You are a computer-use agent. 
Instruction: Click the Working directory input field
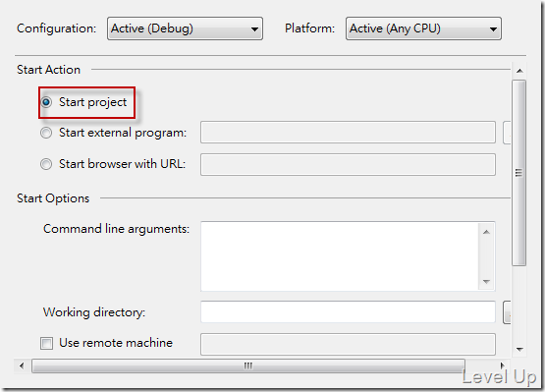pos(348,312)
